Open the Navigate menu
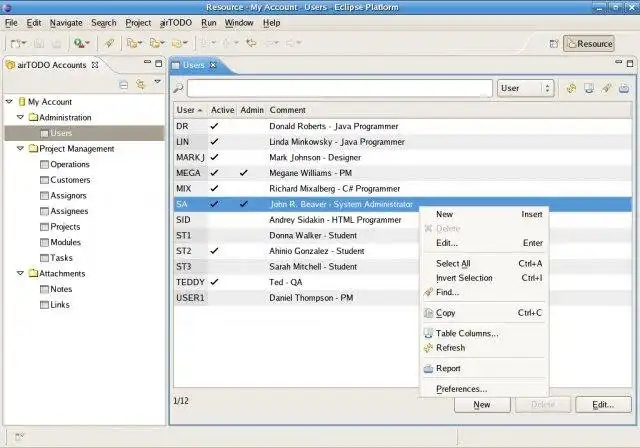 pyautogui.click(x=66, y=23)
